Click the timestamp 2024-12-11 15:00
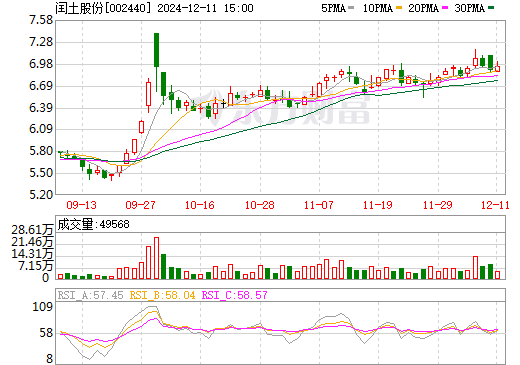The height and width of the screenshot is (365, 520). pos(205,8)
